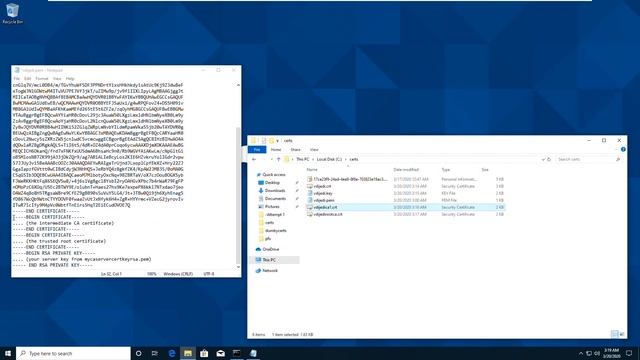Image resolution: width=640 pixels, height=360 pixels.
Task: Open the Home tab in Explorer ribbon
Action: point(276,150)
